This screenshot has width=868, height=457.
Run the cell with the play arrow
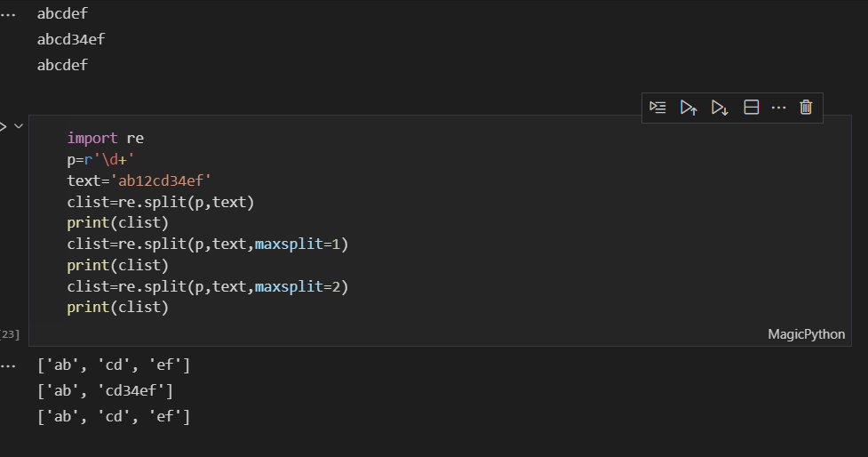pos(3,127)
